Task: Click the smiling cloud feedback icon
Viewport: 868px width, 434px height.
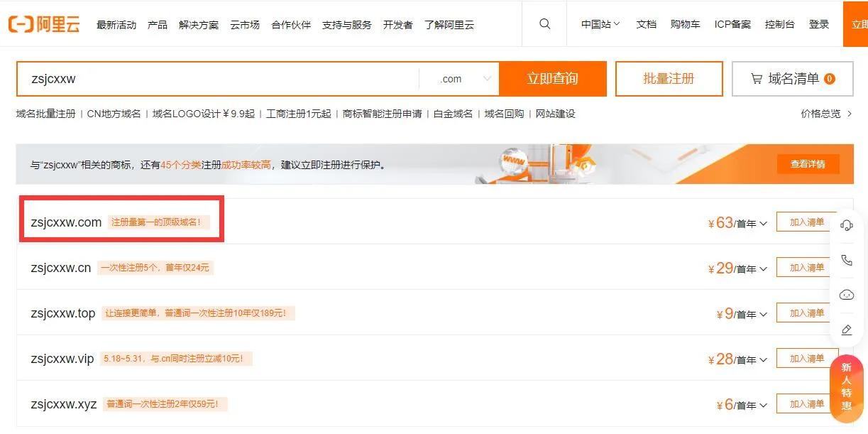Action: click(846, 294)
